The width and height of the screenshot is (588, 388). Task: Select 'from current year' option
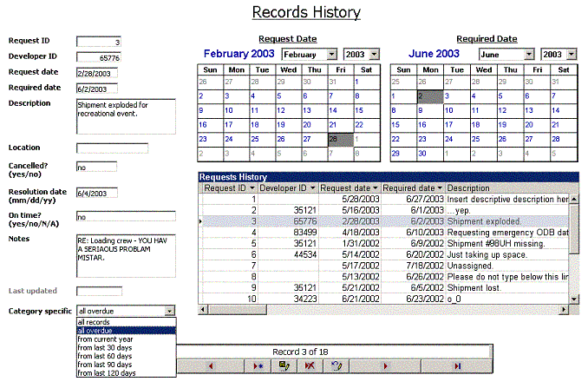(x=103, y=339)
